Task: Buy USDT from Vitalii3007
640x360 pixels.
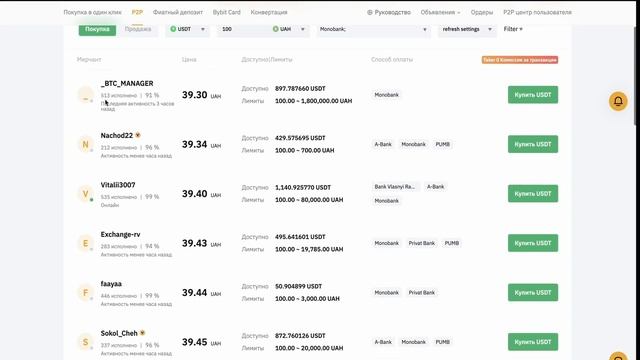Action: [533, 193]
